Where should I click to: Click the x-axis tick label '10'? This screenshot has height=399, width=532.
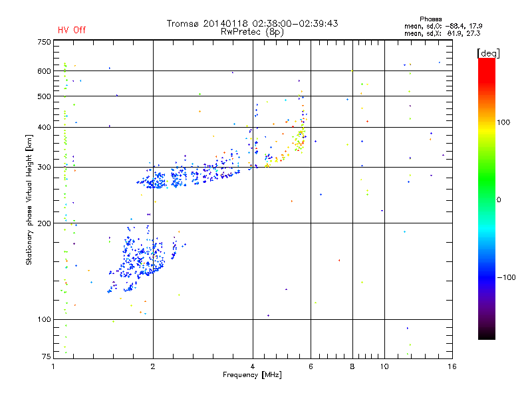384,366
